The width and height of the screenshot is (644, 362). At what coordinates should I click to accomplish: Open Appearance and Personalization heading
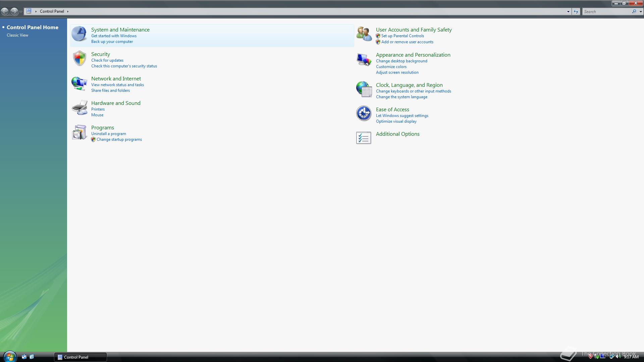click(413, 55)
